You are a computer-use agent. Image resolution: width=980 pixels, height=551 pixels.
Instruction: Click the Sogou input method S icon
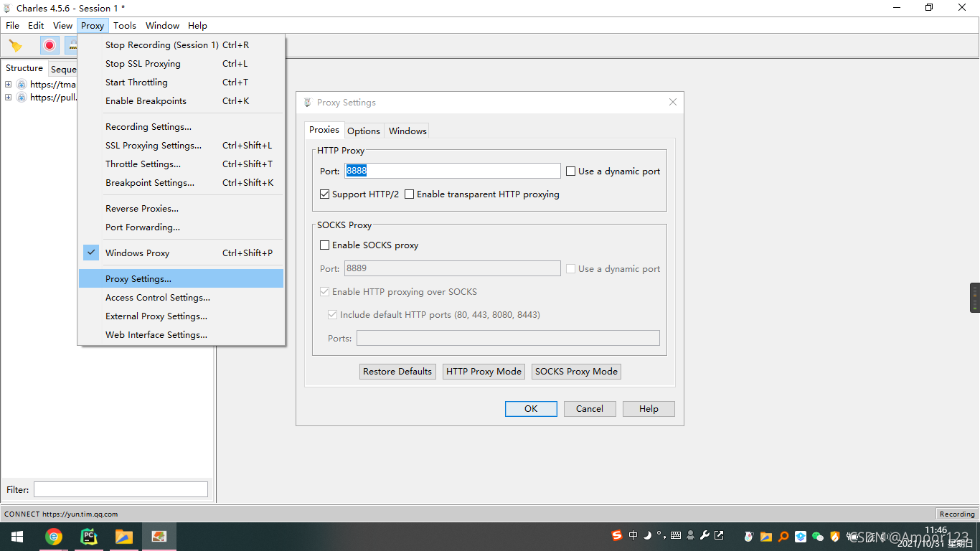pyautogui.click(x=617, y=535)
